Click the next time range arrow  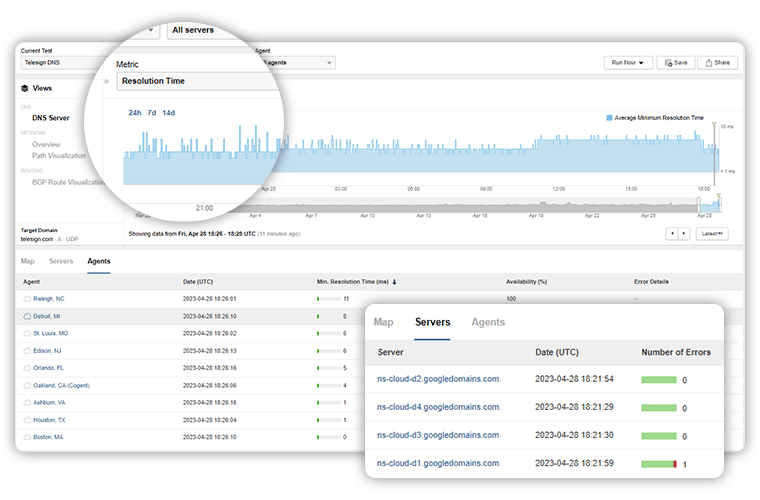[684, 233]
